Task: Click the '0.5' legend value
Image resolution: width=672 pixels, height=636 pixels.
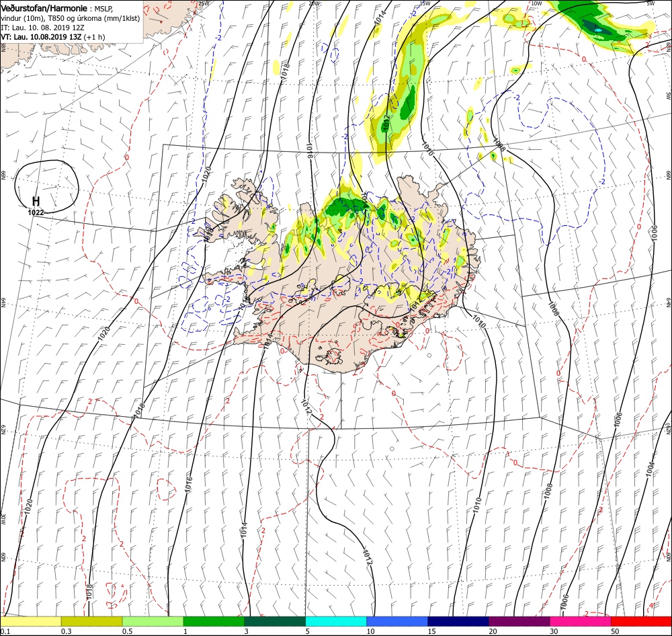Action: tap(127, 631)
